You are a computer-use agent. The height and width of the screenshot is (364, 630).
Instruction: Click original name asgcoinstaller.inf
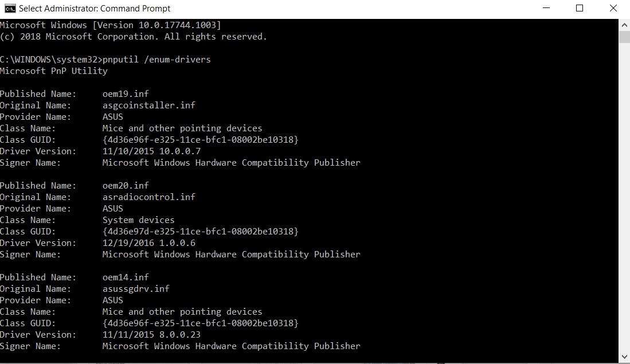148,105
